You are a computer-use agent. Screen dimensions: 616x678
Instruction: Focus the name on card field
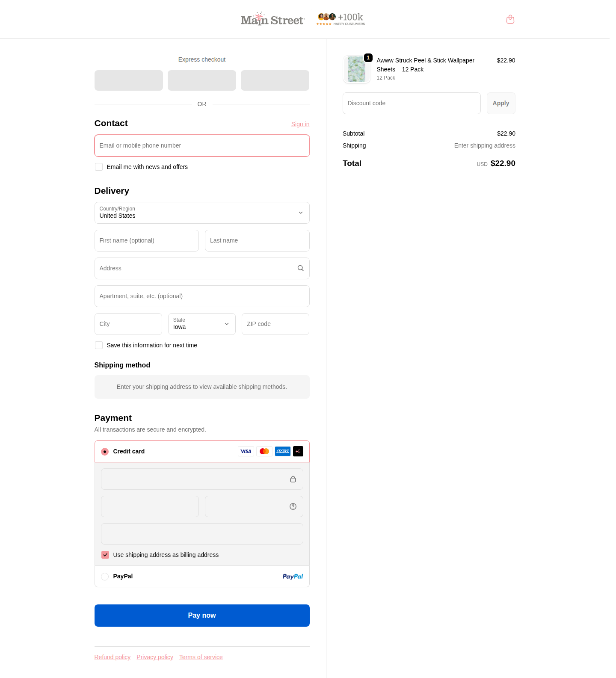point(202,534)
